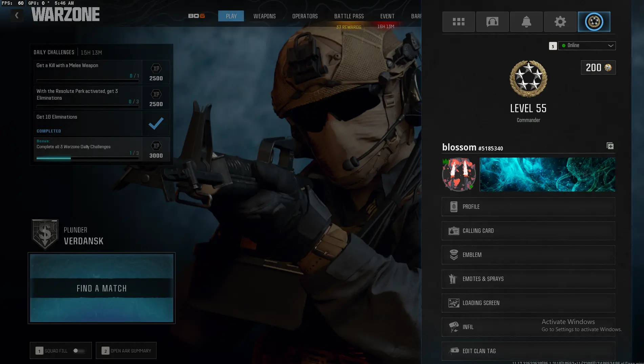Click the Plunder dollar shield icon
The image size is (644, 364).
45,235
